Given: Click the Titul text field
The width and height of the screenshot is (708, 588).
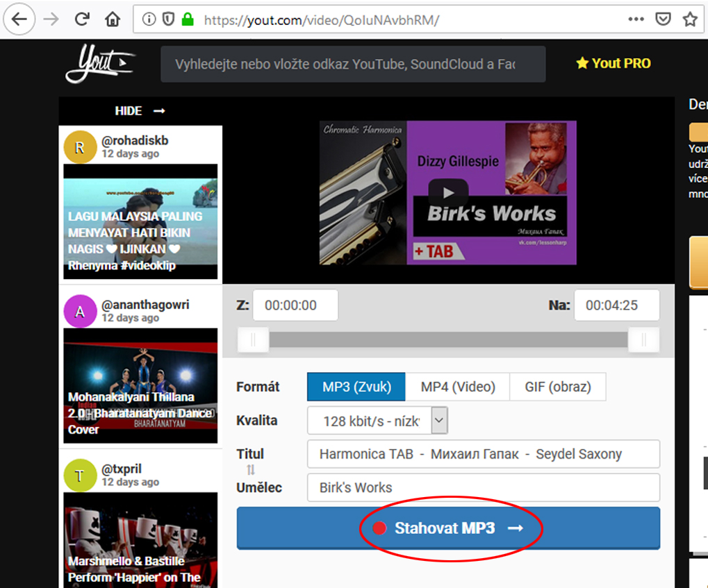Looking at the screenshot, I should click(x=483, y=454).
